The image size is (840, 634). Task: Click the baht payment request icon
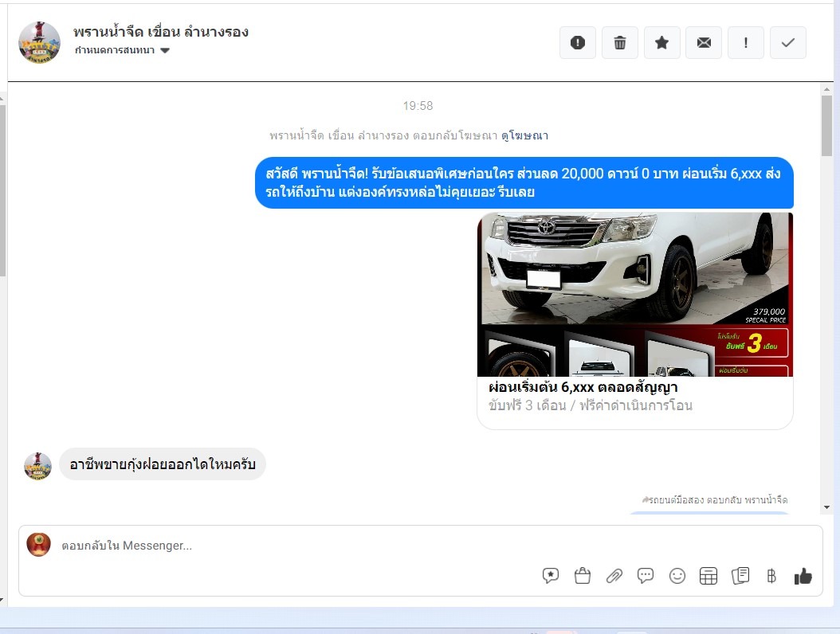(x=771, y=576)
